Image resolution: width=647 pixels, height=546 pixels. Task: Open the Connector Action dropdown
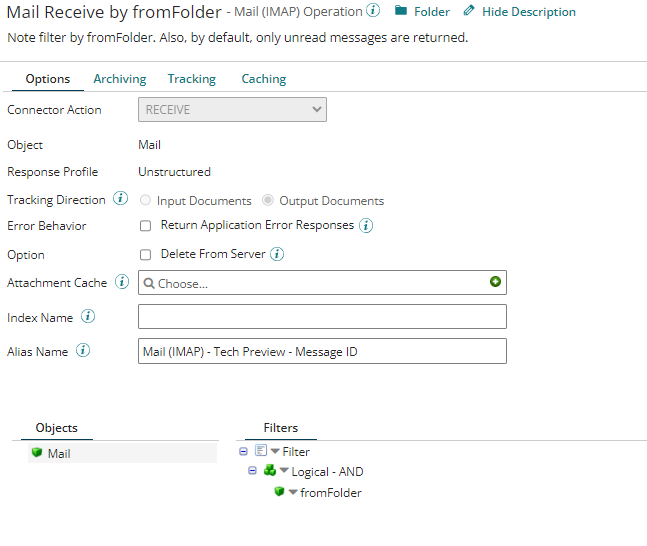[232, 110]
